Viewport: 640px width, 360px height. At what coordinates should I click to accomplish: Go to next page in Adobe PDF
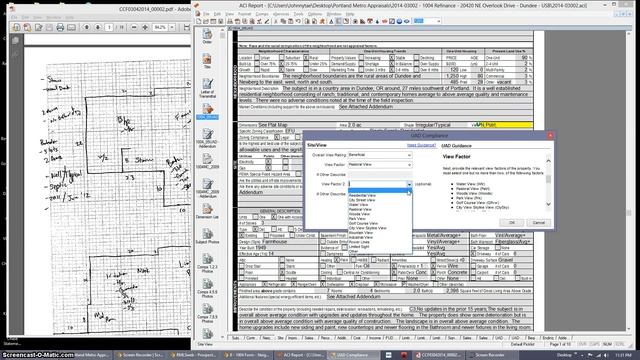coord(98,27)
